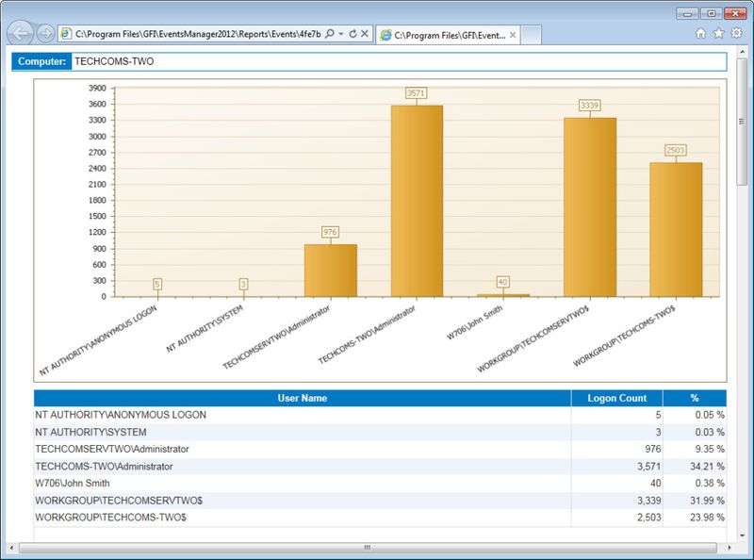The height and width of the screenshot is (560, 754).
Task: Click logon count 3,571 cell
Action: (x=617, y=466)
